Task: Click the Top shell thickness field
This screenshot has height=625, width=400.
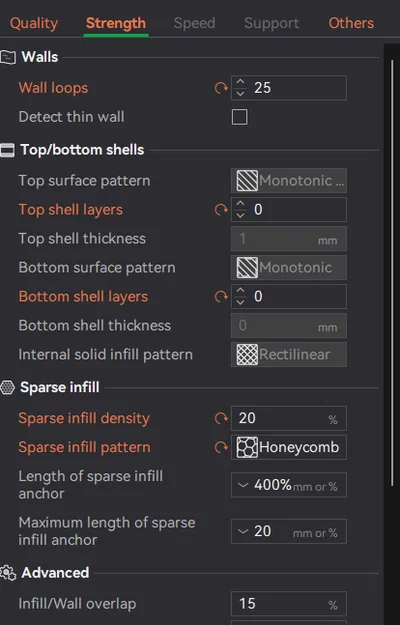Action: (x=289, y=238)
